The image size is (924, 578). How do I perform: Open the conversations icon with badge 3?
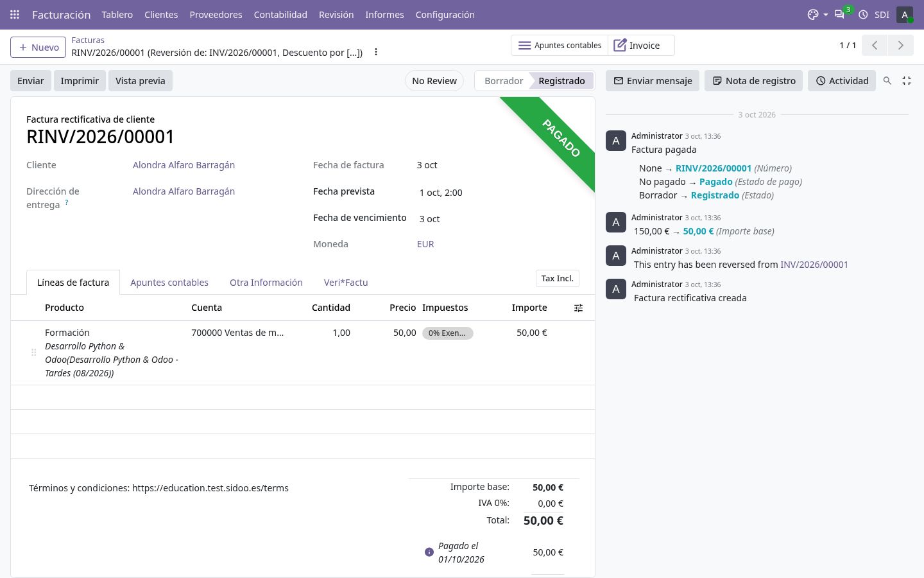(839, 14)
